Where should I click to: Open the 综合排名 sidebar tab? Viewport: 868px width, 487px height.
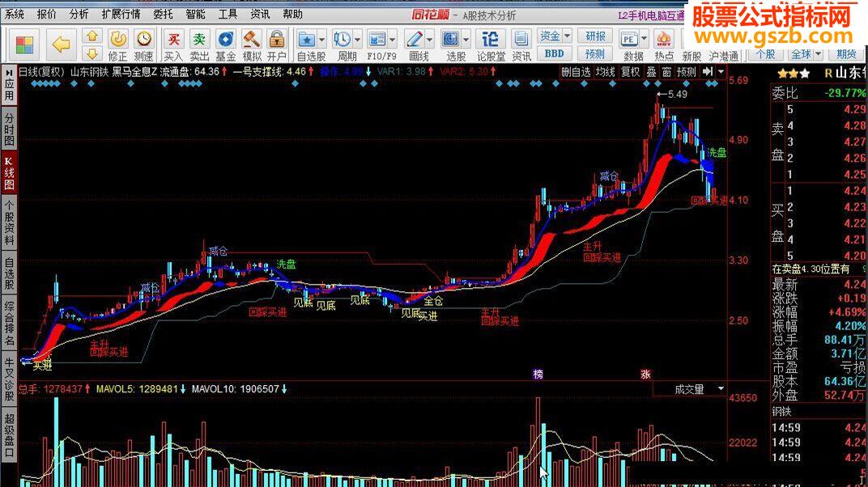click(x=9, y=322)
